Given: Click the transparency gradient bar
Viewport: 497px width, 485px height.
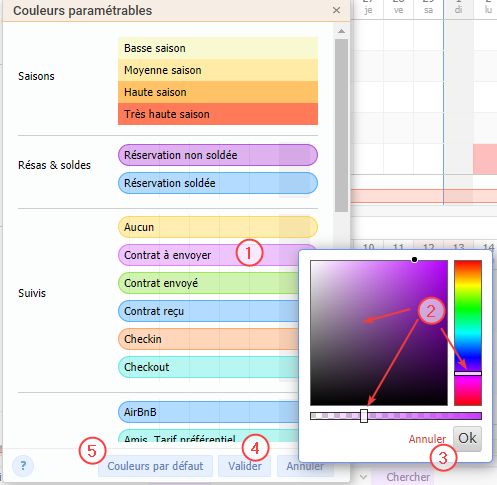Looking at the screenshot, I should pos(396,416).
